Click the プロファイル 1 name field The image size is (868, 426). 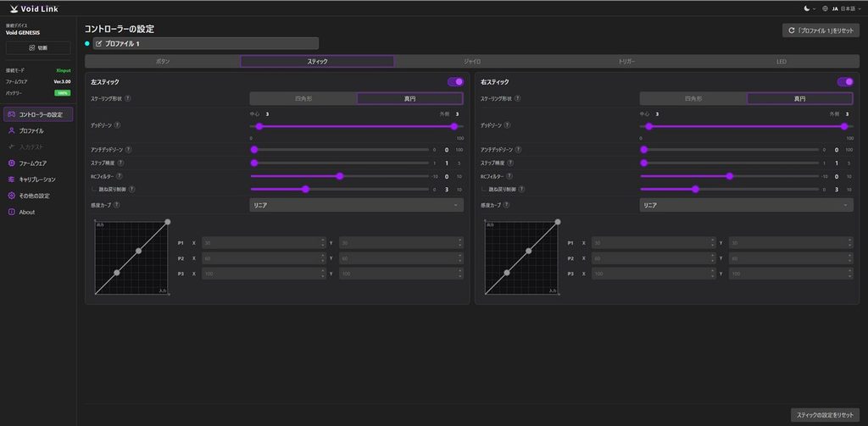[x=206, y=43]
